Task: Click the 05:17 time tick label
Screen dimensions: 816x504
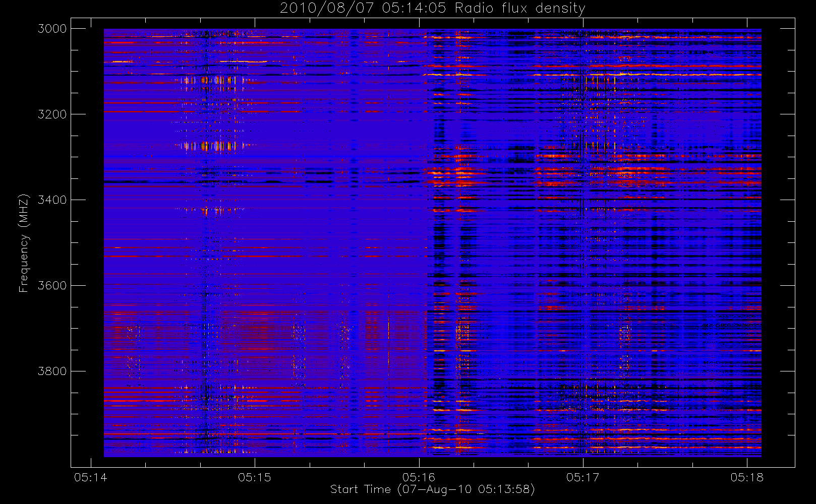Action: 583,477
